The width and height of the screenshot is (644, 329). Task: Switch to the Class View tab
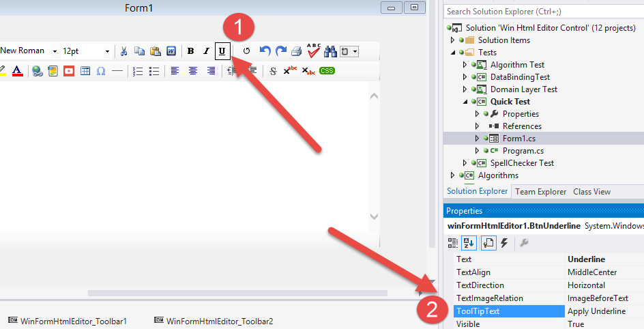591,192
